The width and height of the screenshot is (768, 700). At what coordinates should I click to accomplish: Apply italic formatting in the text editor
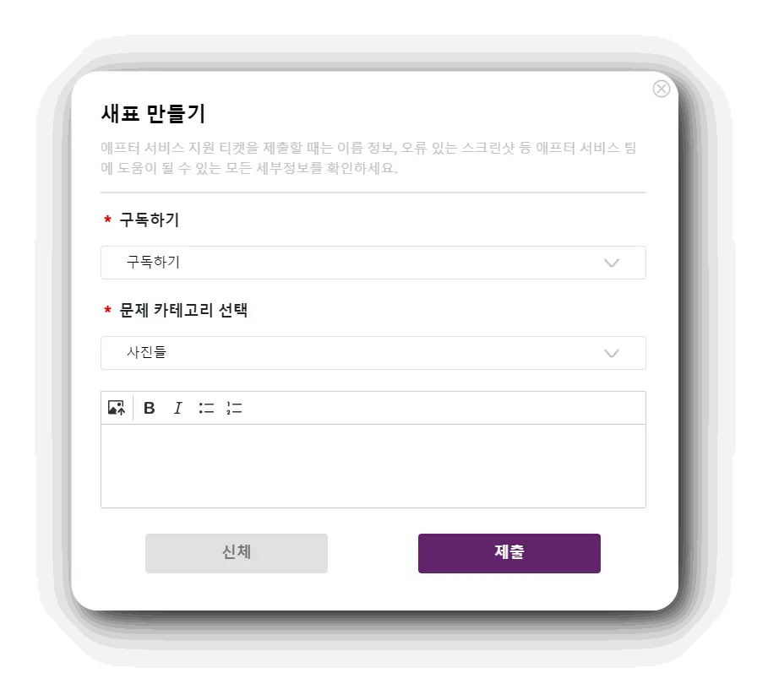177,407
